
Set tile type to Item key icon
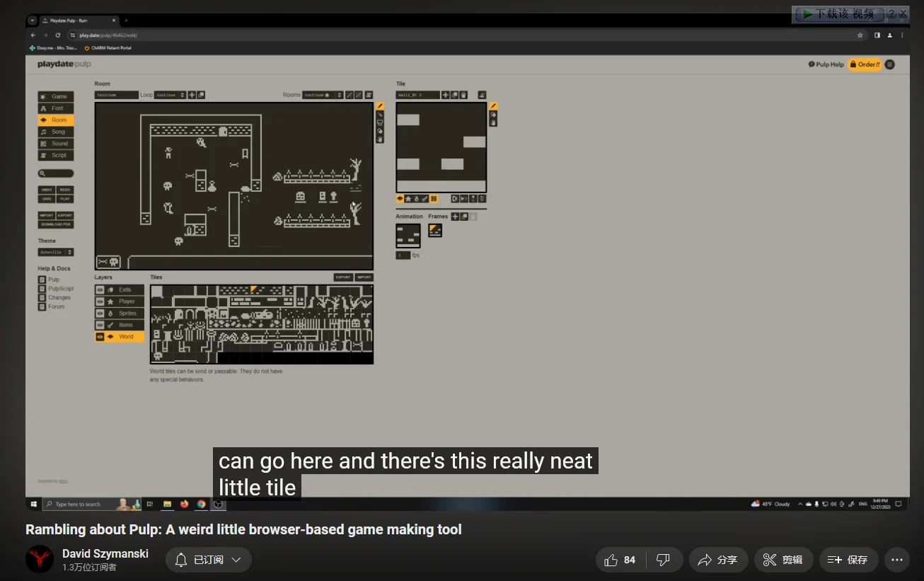click(x=425, y=199)
